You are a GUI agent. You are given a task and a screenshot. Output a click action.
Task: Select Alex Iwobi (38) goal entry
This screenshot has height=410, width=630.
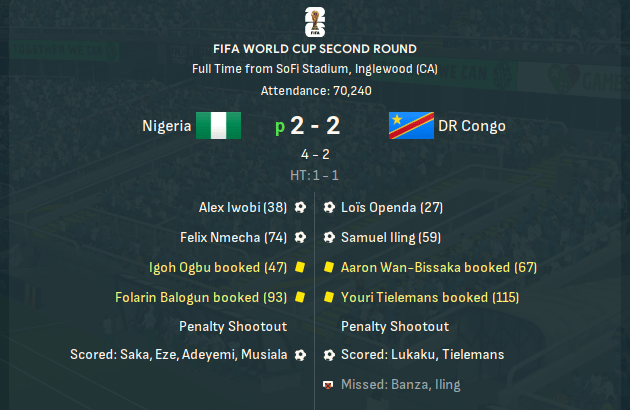(243, 207)
